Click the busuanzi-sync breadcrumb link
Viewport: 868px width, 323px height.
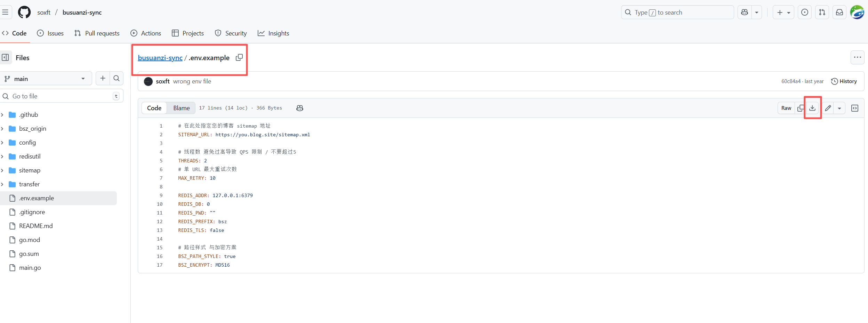(x=160, y=58)
